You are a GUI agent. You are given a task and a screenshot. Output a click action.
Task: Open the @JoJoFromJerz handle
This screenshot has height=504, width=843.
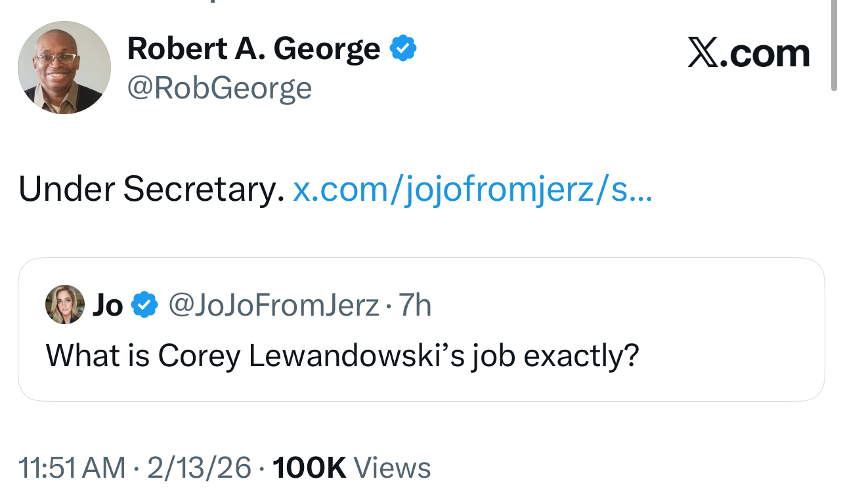point(274,305)
